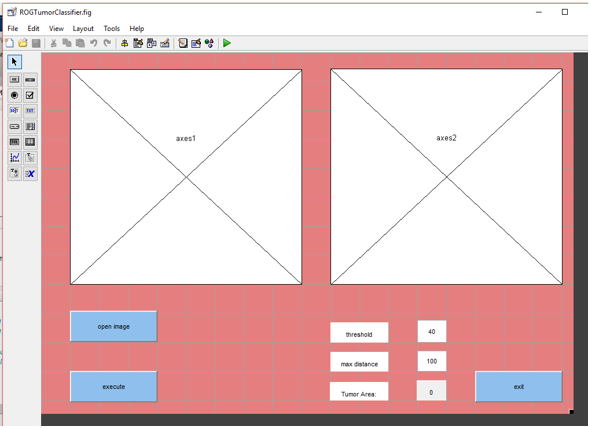
Task: Click the Cut scissors icon
Action: pyautogui.click(x=53, y=43)
